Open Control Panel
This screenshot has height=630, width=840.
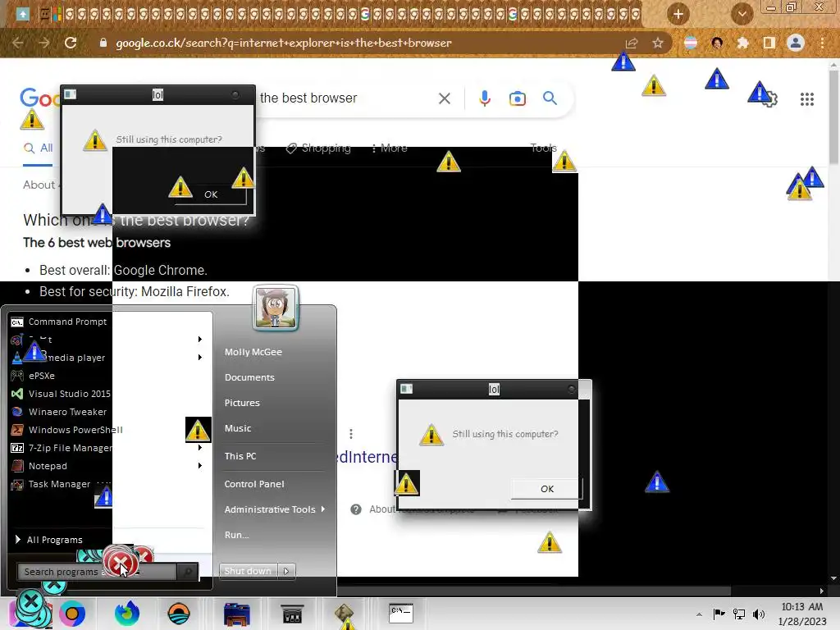tap(254, 484)
